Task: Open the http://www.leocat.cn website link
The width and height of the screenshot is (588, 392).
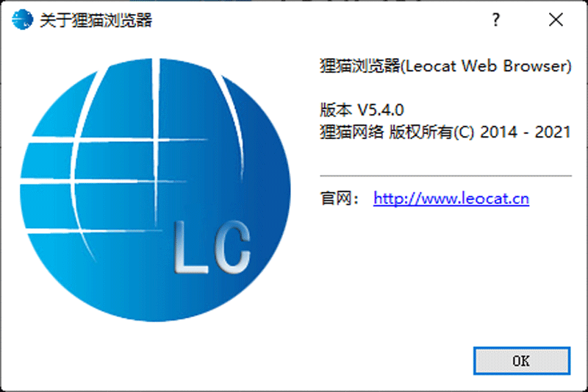Action: pyautogui.click(x=451, y=199)
